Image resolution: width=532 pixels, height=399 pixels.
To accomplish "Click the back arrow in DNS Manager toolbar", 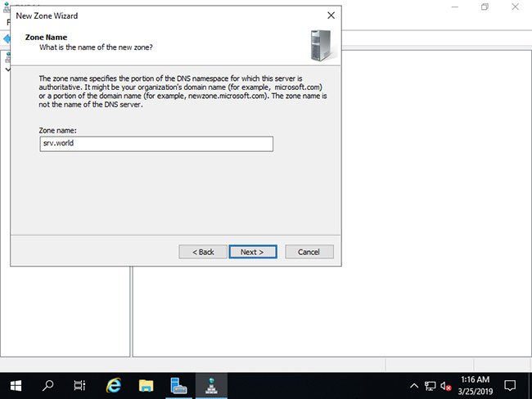I will point(7,38).
